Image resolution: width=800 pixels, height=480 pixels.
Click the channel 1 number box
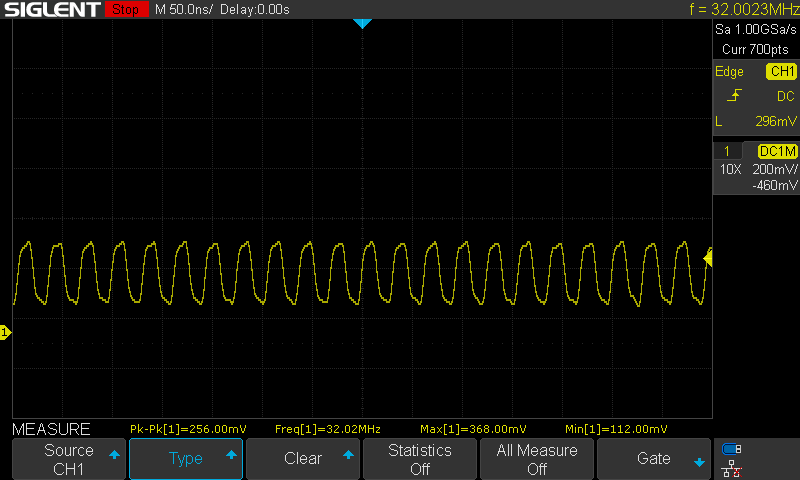727,151
